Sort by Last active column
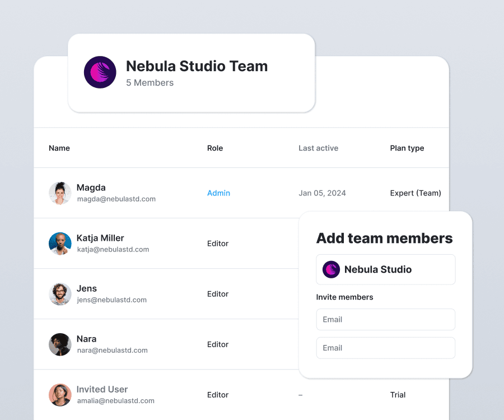The width and height of the screenshot is (504, 420). point(318,148)
